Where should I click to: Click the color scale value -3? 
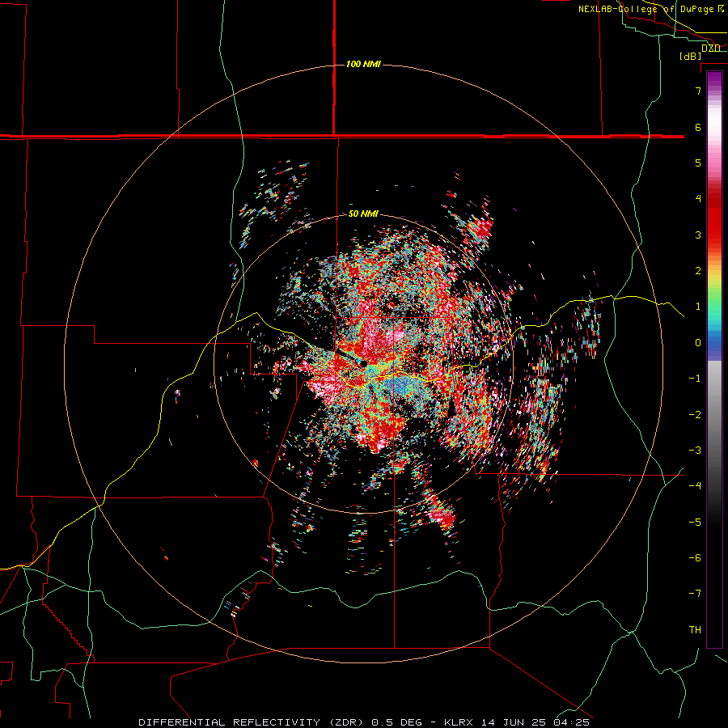695,451
